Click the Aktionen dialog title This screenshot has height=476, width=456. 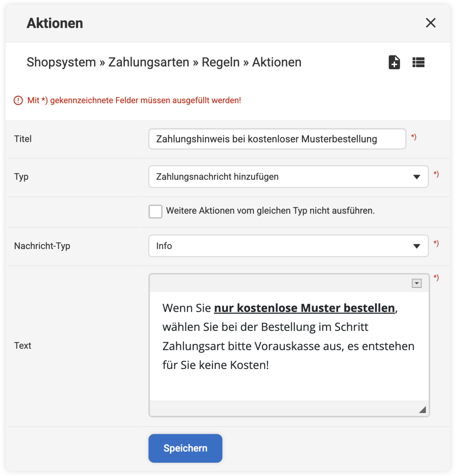pyautogui.click(x=55, y=23)
